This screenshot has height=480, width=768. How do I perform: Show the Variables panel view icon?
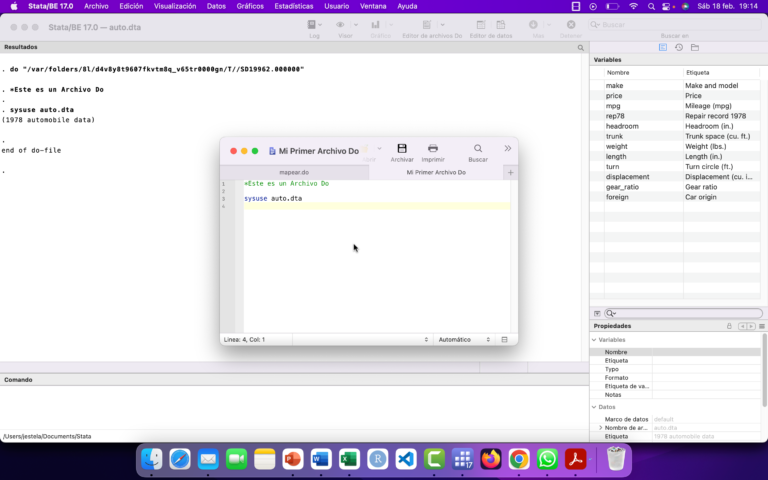click(x=663, y=48)
